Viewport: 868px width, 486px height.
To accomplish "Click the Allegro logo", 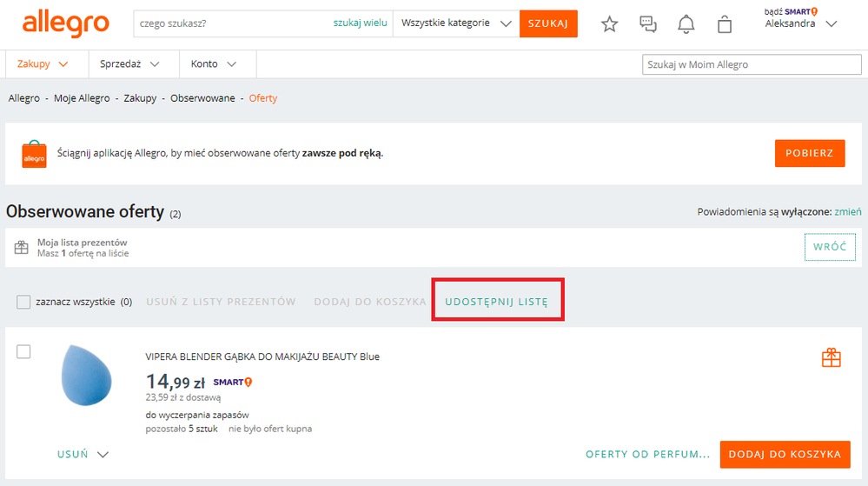I will pos(65,24).
